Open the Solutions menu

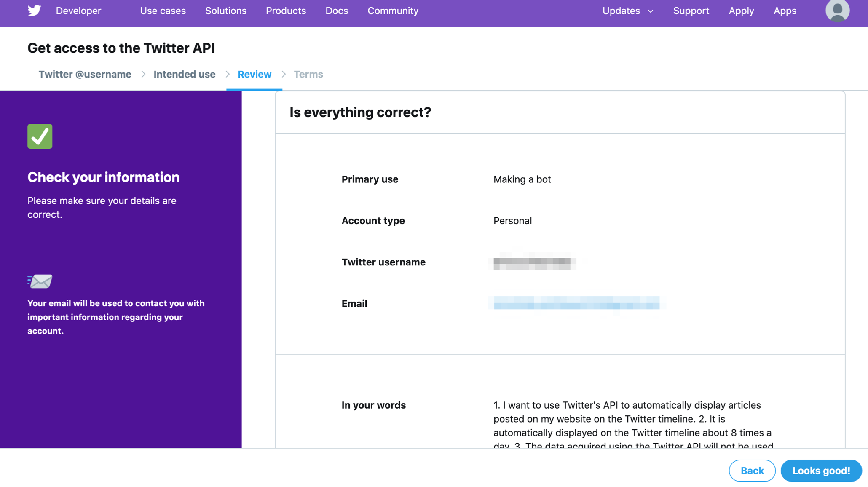click(225, 11)
